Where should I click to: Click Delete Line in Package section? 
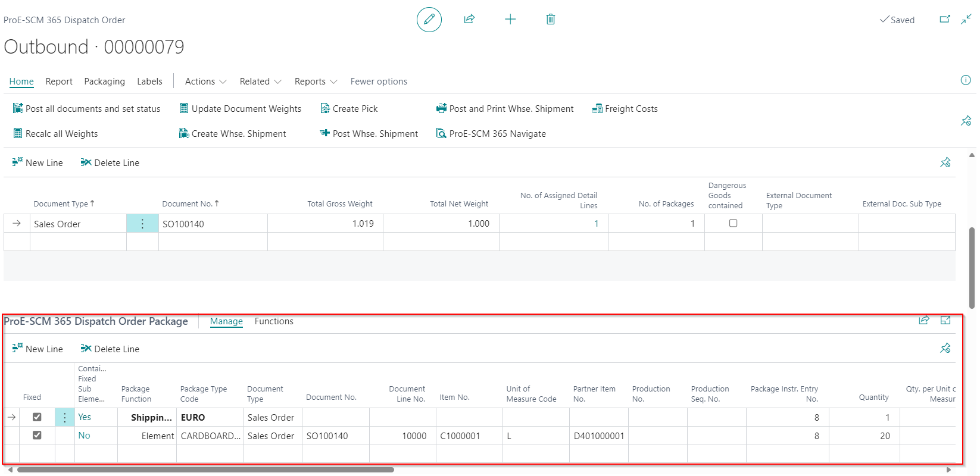(110, 349)
